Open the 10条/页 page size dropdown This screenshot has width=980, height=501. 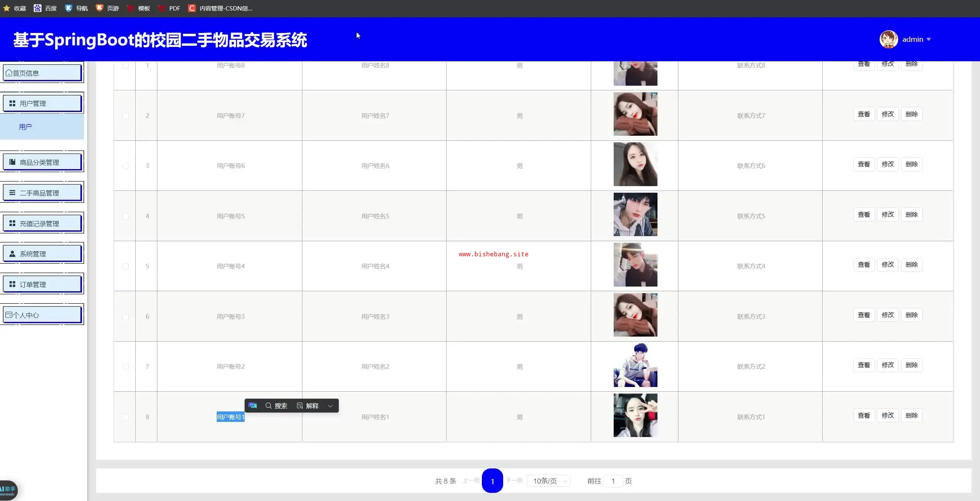click(x=549, y=481)
